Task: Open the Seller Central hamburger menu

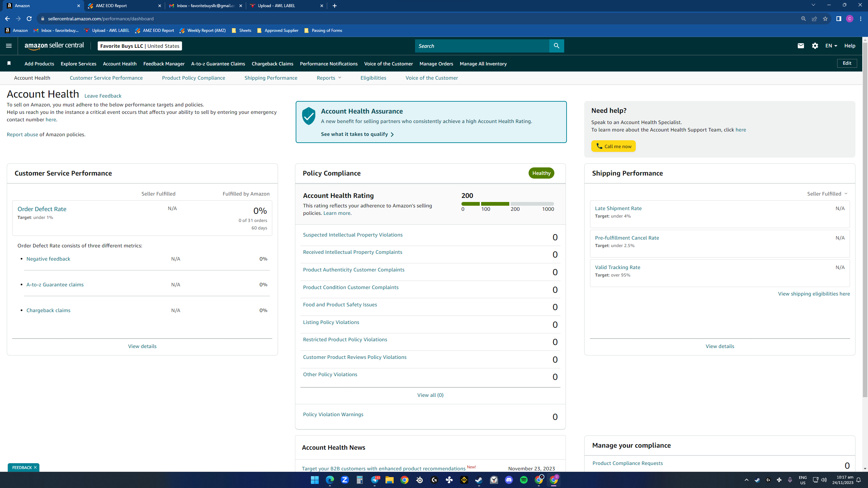Action: [x=9, y=46]
